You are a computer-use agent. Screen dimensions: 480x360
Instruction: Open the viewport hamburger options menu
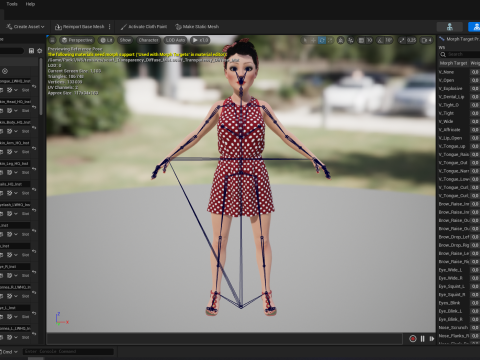click(53, 40)
